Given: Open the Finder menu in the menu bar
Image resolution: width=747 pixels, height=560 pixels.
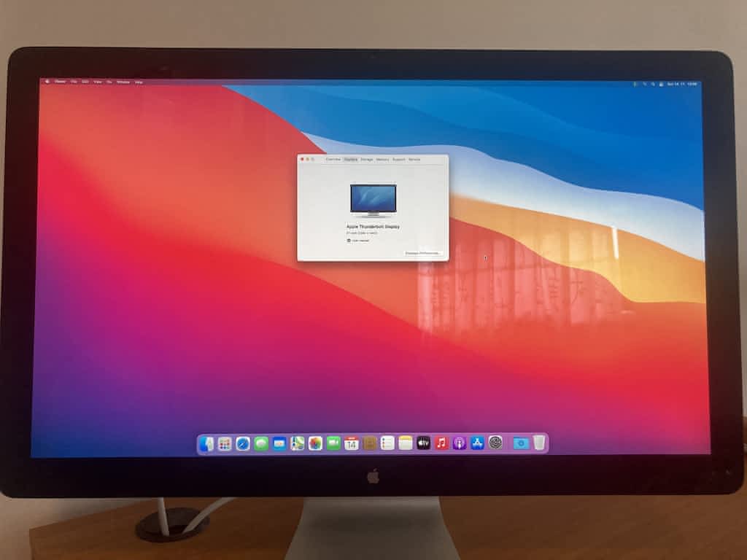Looking at the screenshot, I should [61, 82].
